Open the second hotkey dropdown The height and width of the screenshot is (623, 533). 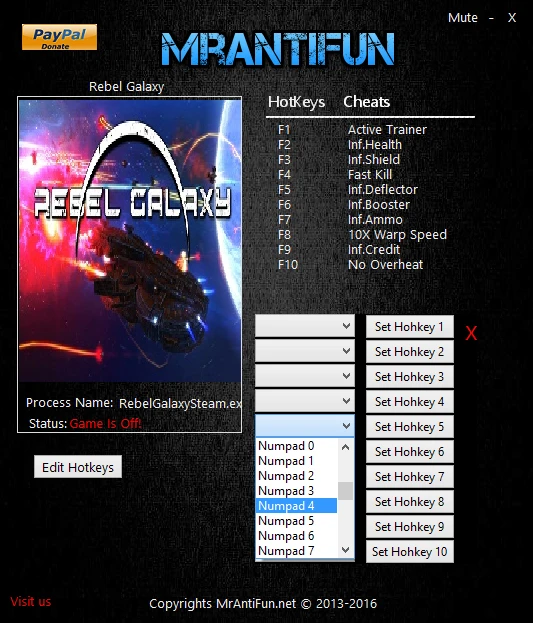point(305,351)
